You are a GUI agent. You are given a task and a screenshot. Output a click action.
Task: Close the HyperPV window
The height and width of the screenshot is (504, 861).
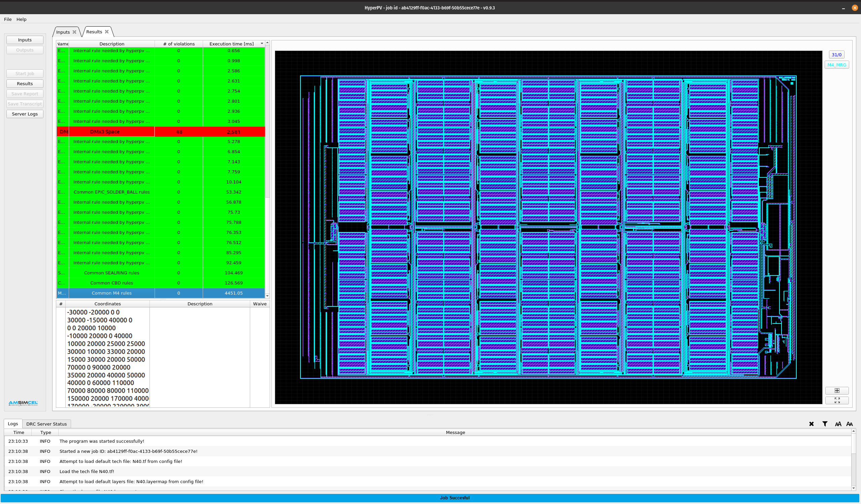click(x=855, y=7)
